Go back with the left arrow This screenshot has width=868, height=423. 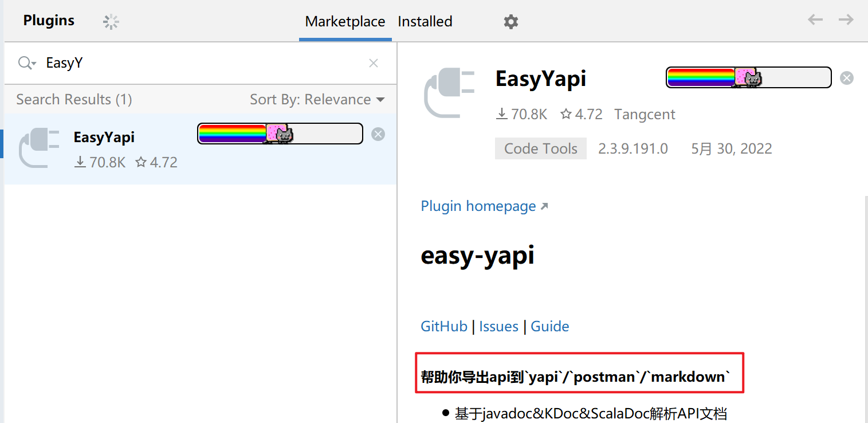click(x=815, y=20)
